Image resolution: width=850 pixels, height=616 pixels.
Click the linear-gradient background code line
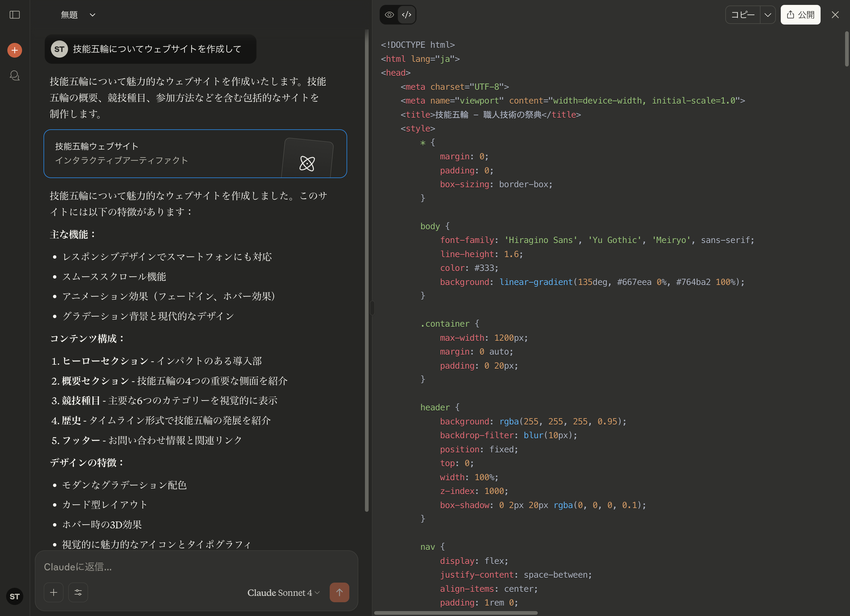[x=592, y=282]
